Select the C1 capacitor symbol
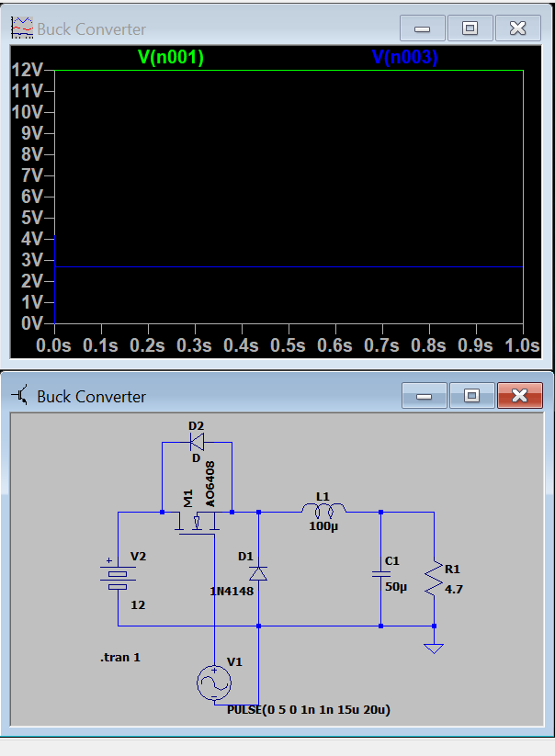This screenshot has width=555, height=756. (381, 574)
